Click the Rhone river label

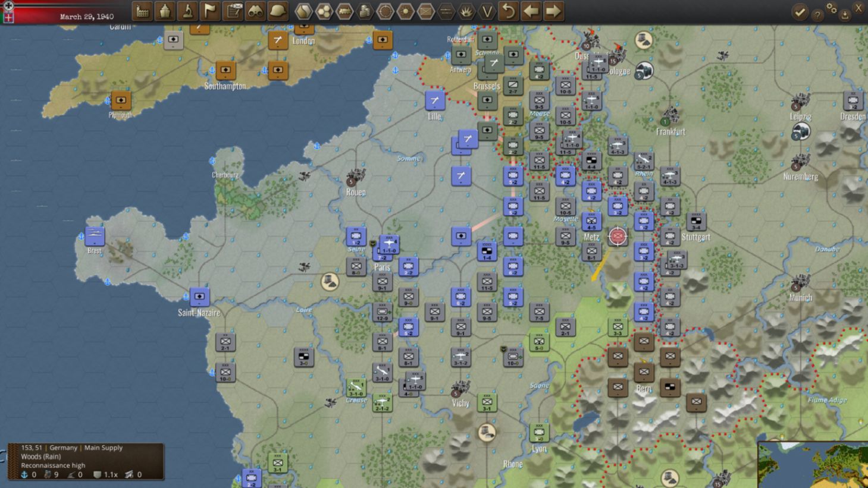click(513, 464)
